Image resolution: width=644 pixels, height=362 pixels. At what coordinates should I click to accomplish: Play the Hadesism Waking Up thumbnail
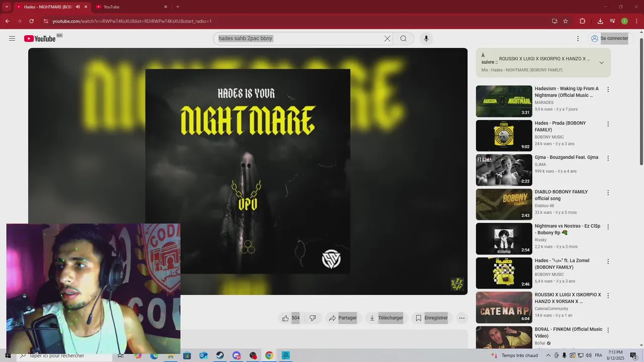504,102
